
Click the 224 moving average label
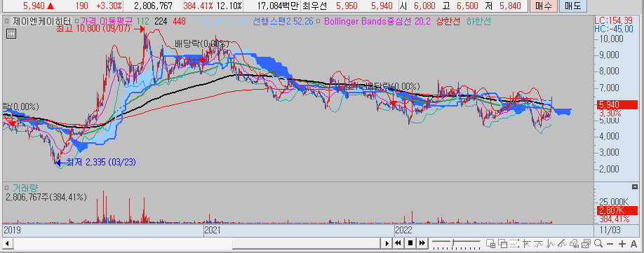pos(161,21)
